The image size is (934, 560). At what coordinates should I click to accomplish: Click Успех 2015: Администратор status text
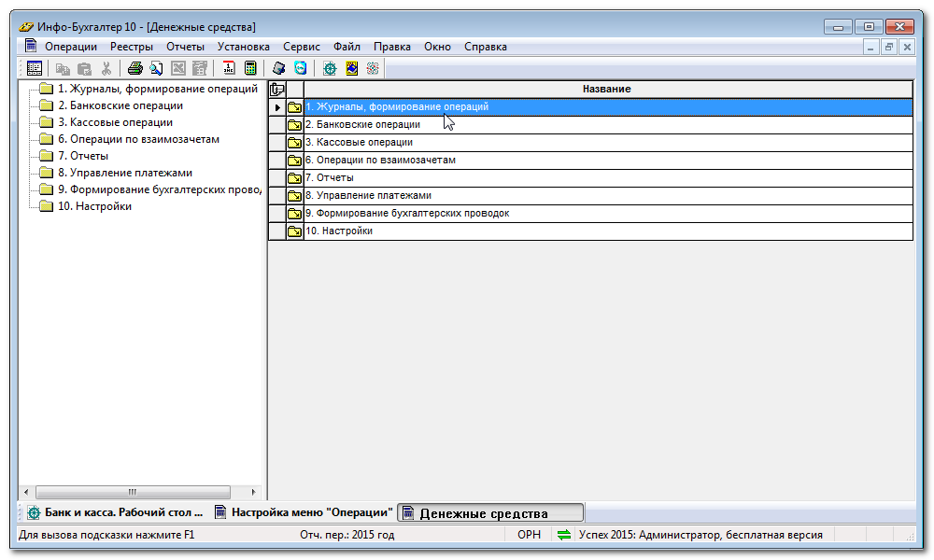700,535
